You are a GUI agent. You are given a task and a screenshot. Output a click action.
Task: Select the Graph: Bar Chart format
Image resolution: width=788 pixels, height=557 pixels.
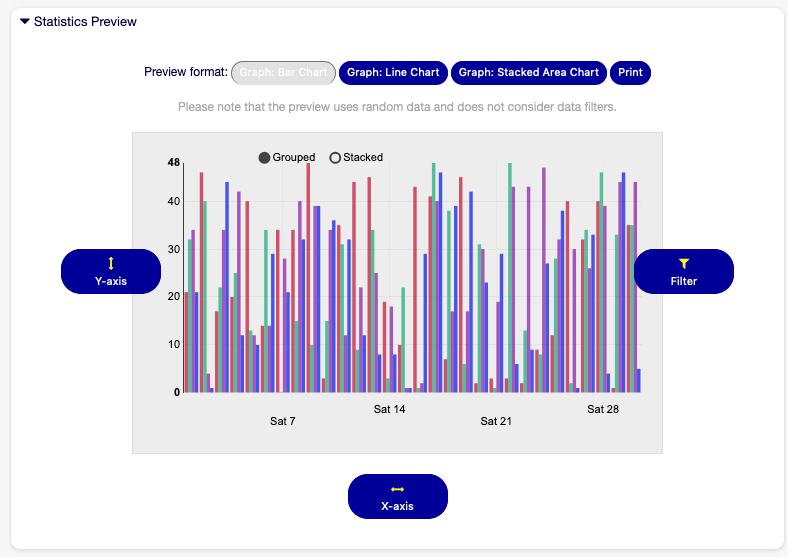pyautogui.click(x=283, y=73)
